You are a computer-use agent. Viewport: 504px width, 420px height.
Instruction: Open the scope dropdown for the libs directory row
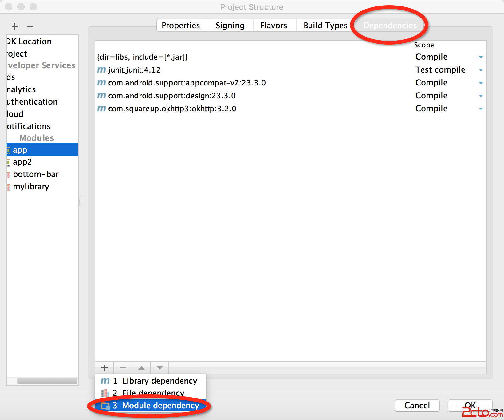[x=481, y=57]
